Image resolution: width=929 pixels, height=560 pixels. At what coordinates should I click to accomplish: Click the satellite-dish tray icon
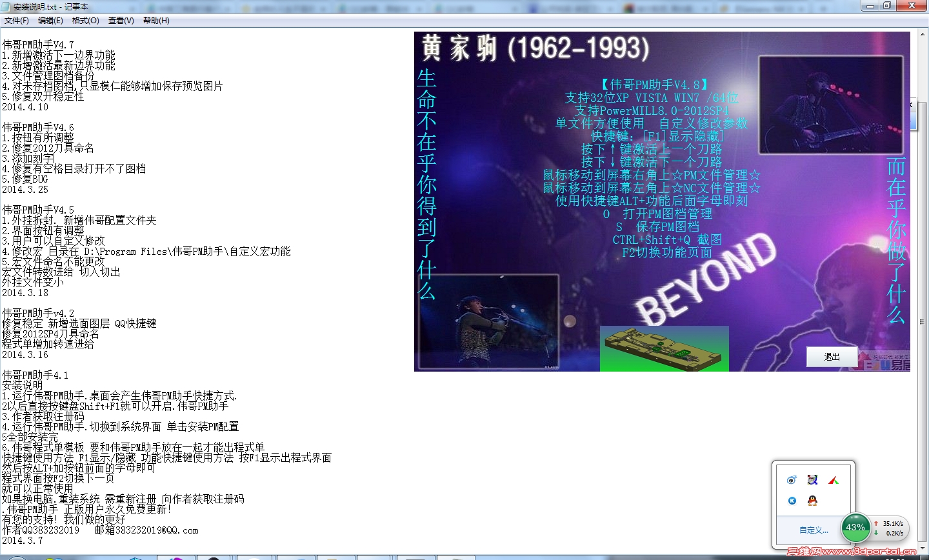(x=812, y=479)
